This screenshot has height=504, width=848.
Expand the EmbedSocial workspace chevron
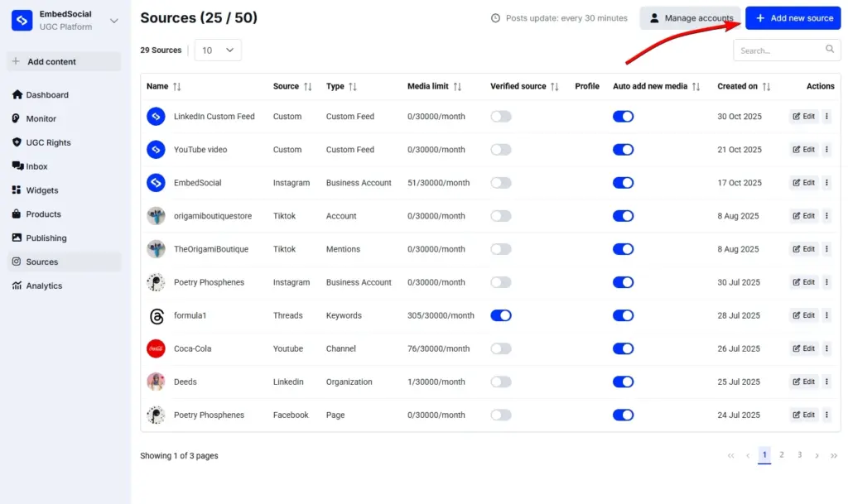(113, 19)
